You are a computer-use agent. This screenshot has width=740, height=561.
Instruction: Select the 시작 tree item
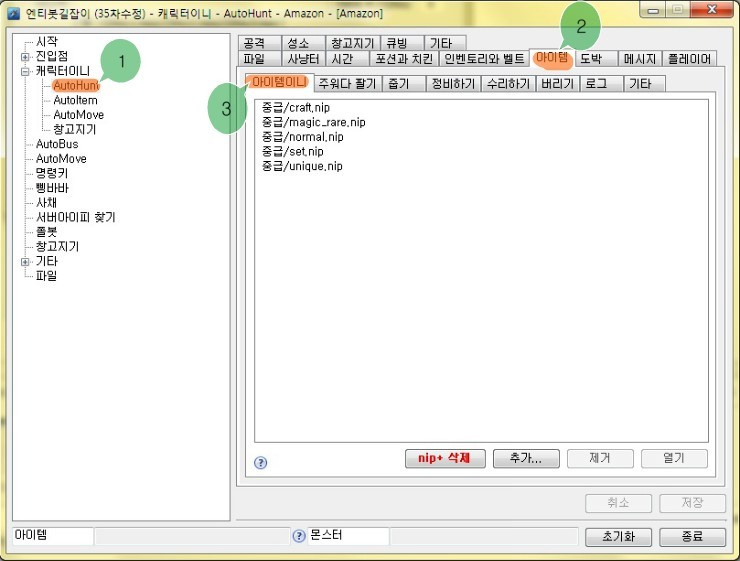coord(46,42)
